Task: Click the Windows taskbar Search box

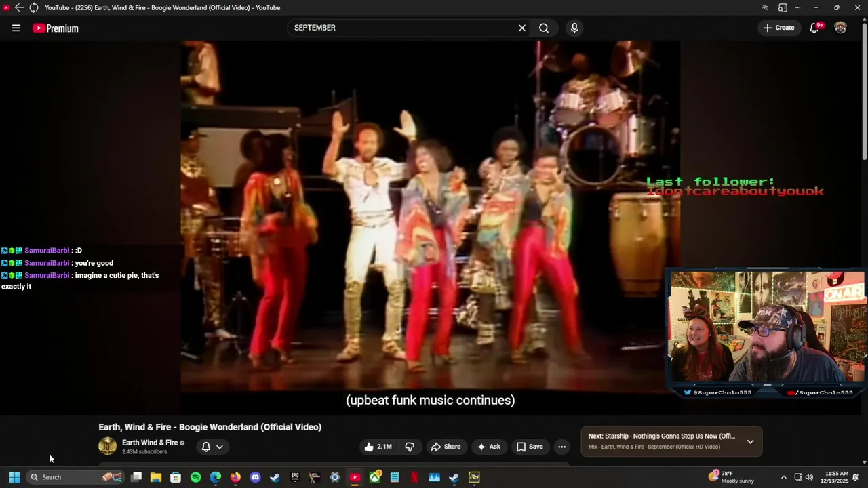Action: pyautogui.click(x=76, y=477)
